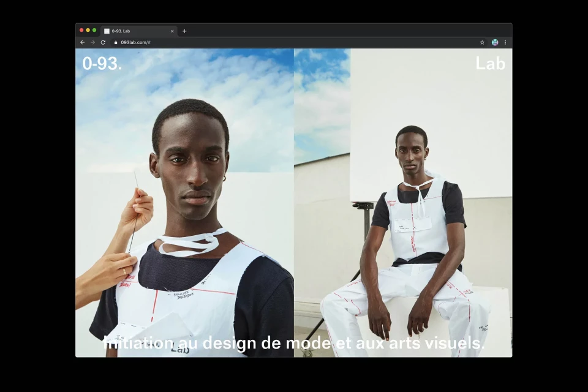Open the "Lab" link at top right
This screenshot has height=392, width=588.
(490, 64)
